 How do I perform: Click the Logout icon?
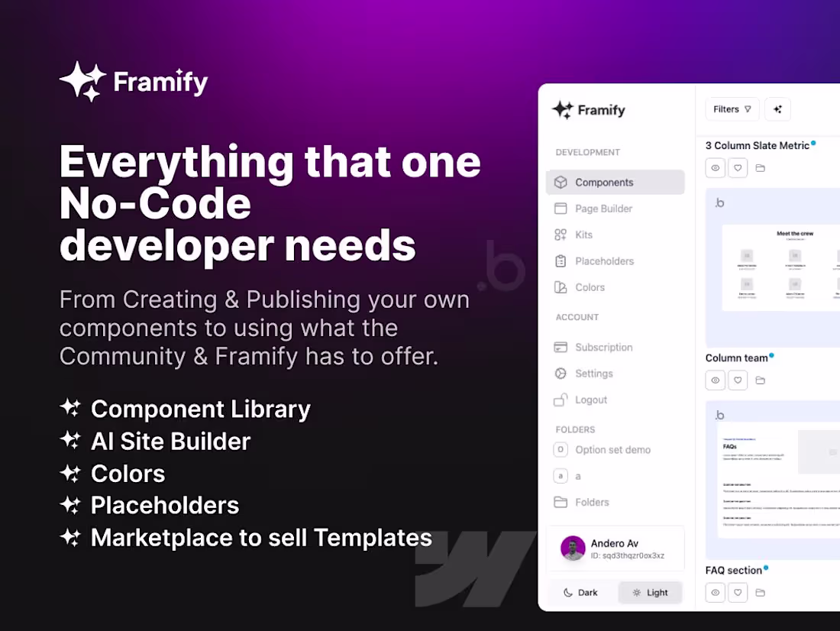(x=561, y=400)
